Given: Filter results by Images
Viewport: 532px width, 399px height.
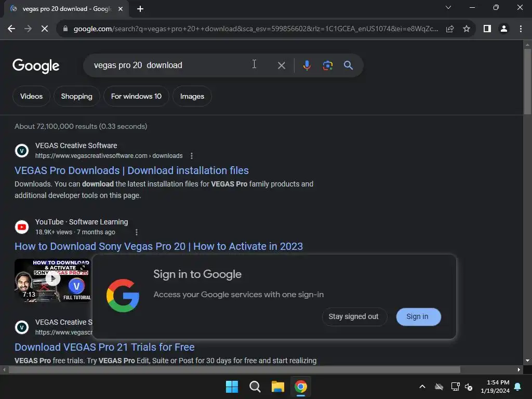Looking at the screenshot, I should [192, 96].
